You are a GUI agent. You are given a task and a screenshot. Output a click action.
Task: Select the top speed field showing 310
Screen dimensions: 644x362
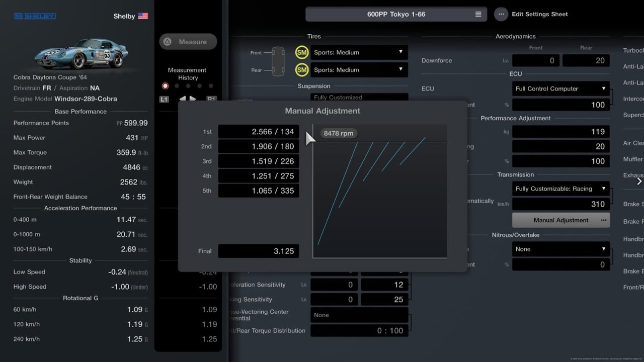(561, 204)
